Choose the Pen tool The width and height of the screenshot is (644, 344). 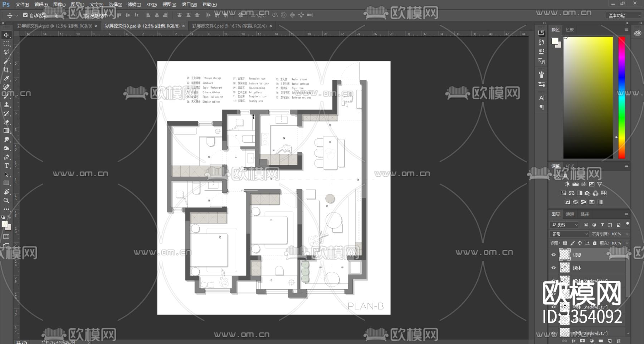point(6,157)
